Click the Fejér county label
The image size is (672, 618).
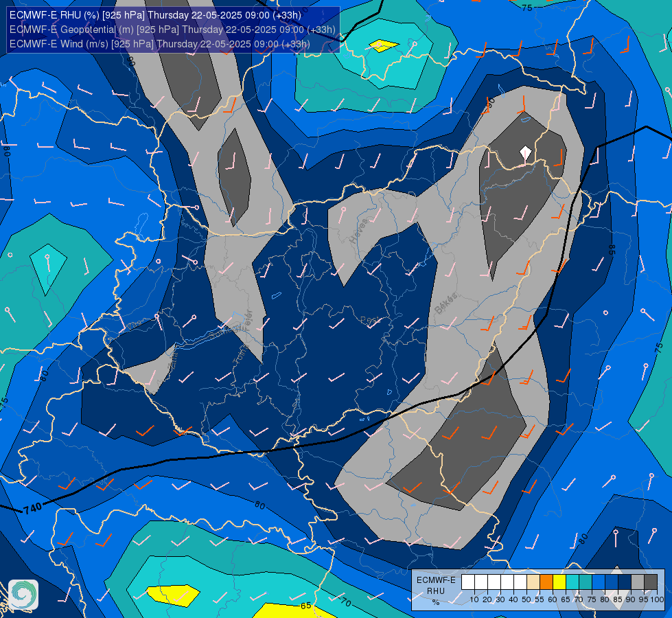coord(248,321)
